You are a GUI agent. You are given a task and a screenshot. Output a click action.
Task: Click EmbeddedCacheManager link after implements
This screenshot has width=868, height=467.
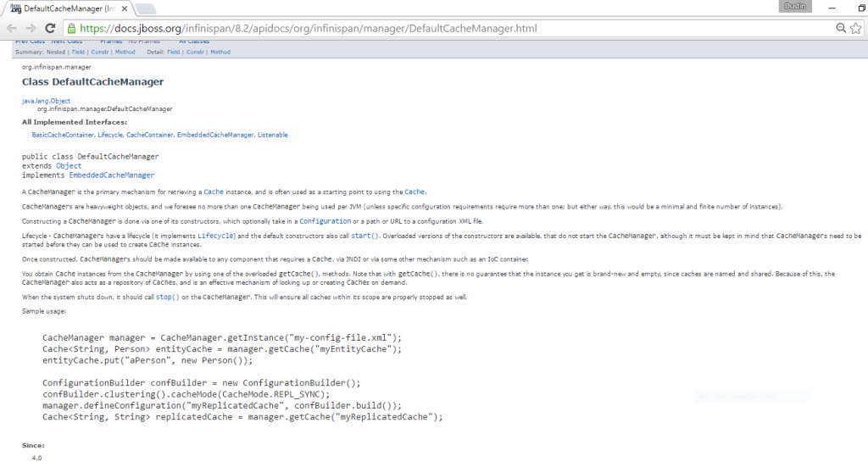[112, 175]
